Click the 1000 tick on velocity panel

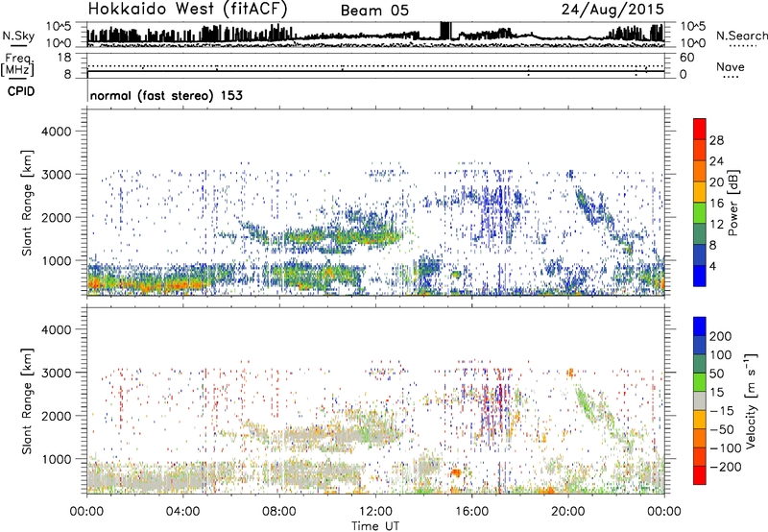(x=56, y=459)
